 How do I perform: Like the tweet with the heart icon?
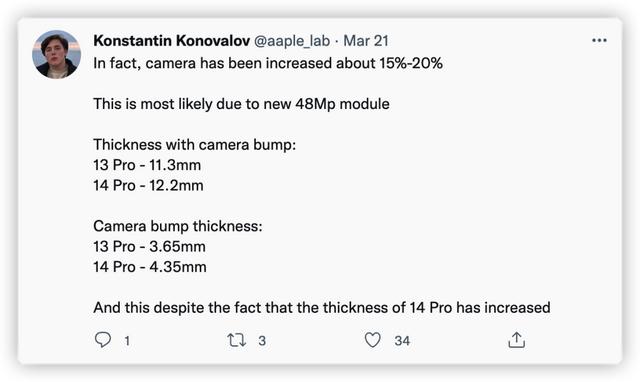point(372,340)
